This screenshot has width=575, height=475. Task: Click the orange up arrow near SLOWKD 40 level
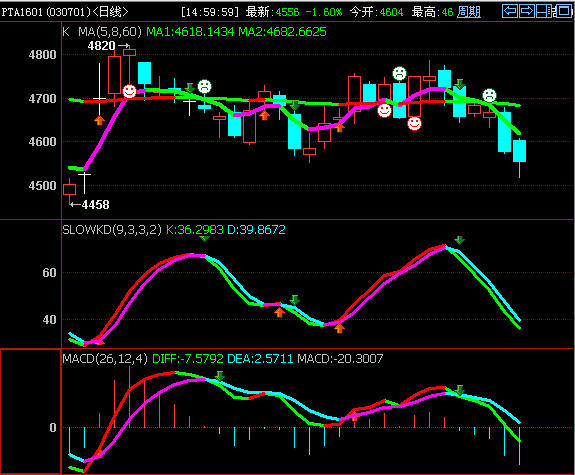[279, 312]
